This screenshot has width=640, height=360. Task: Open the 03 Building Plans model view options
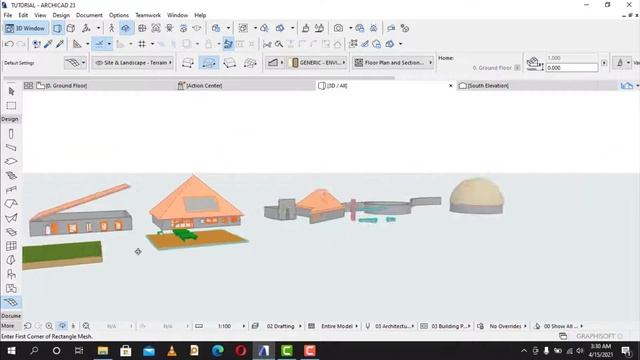[x=450, y=326]
